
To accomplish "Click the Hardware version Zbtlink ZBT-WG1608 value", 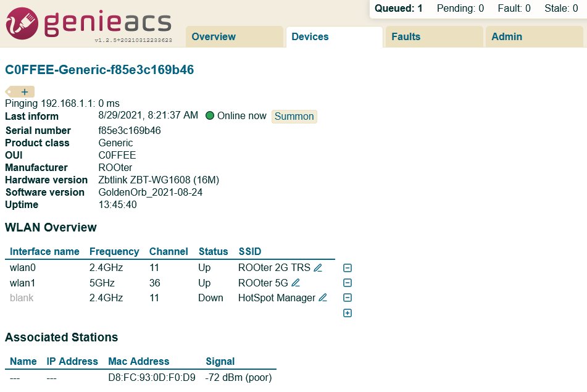I will pyautogui.click(x=159, y=180).
